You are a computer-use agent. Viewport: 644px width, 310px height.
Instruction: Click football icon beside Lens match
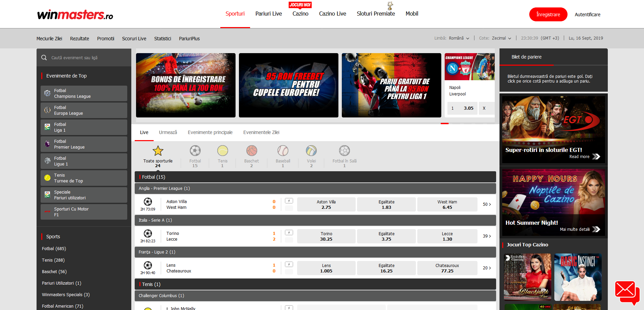click(x=148, y=265)
